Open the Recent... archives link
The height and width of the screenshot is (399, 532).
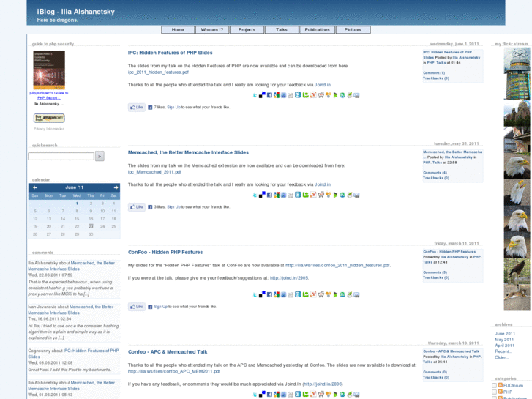click(503, 351)
